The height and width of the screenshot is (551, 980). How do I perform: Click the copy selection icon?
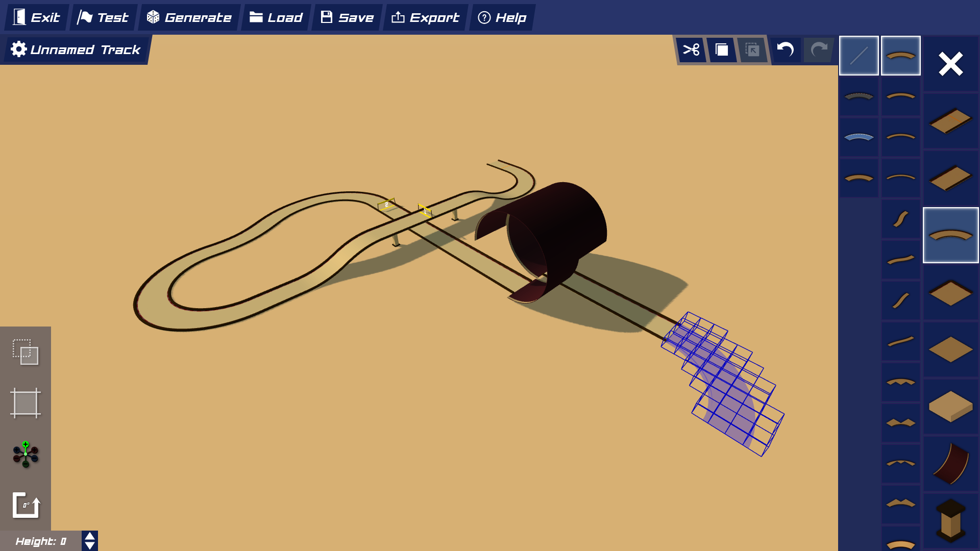(x=722, y=50)
